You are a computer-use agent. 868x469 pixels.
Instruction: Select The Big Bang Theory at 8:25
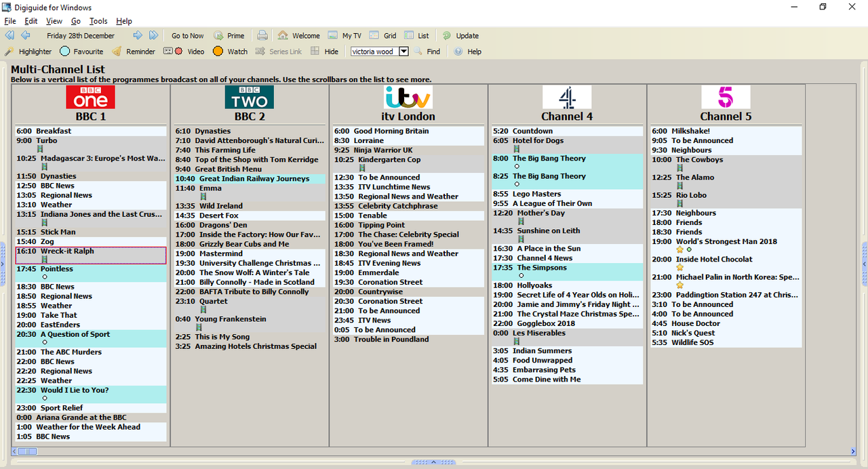click(568, 180)
